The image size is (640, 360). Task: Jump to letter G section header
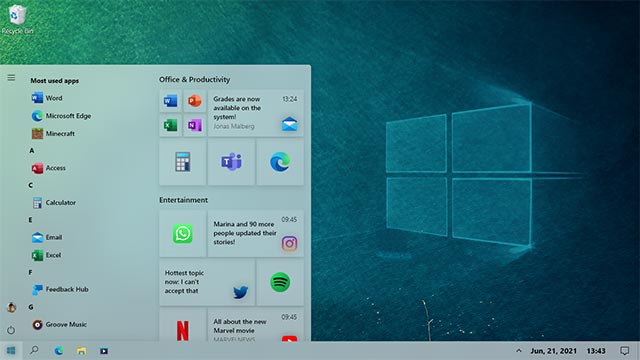(x=31, y=307)
